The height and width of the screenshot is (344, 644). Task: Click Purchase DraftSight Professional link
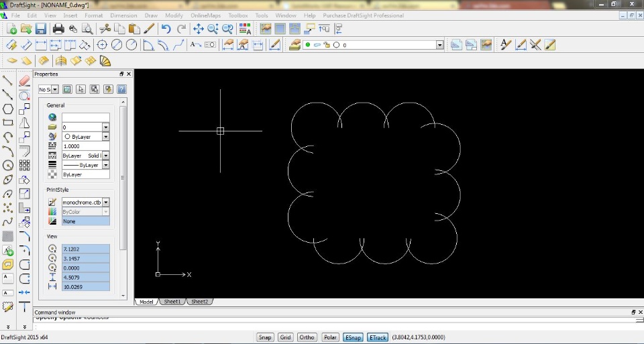pyautogui.click(x=363, y=15)
